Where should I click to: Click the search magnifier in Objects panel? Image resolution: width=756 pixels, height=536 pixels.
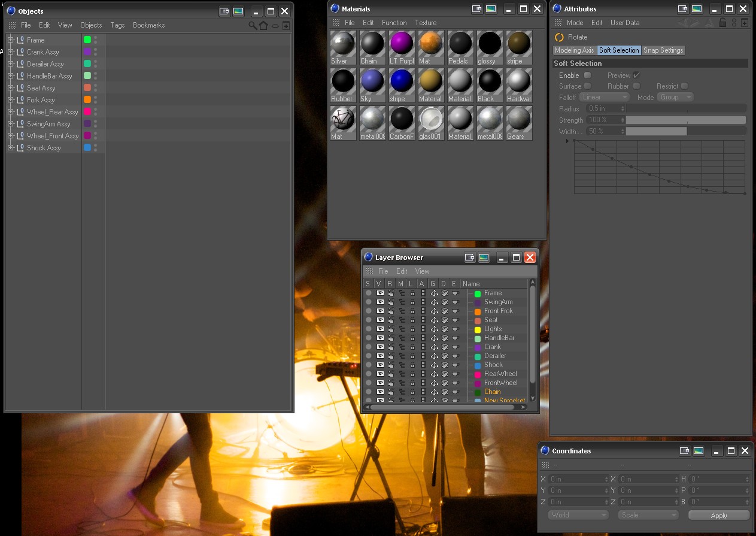click(253, 26)
